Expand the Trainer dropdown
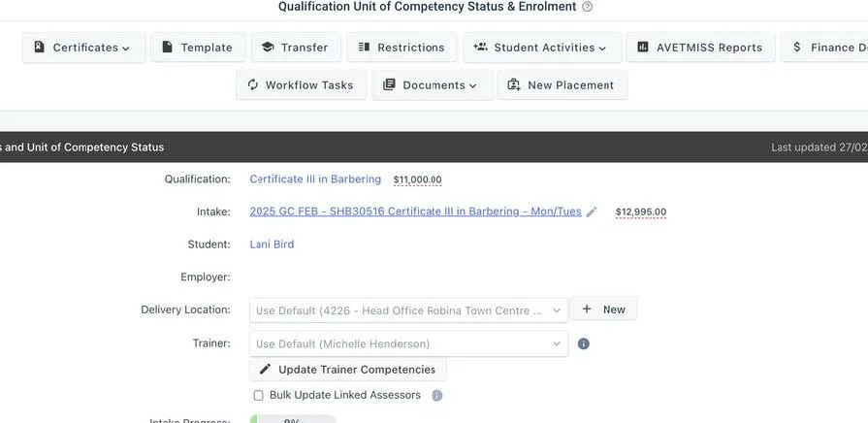868x423 pixels. tap(408, 343)
